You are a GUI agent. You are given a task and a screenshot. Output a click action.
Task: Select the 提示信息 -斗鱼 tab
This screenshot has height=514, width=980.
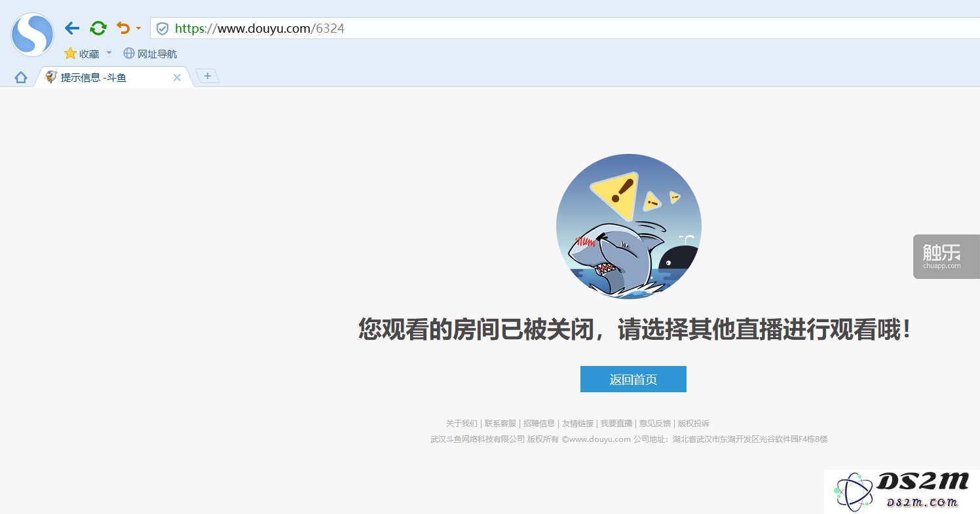point(113,77)
